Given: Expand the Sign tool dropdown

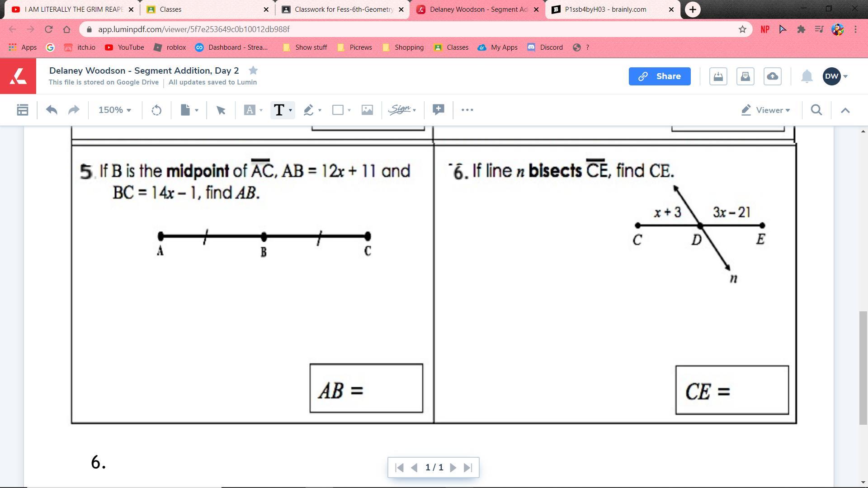Looking at the screenshot, I should pos(402,110).
